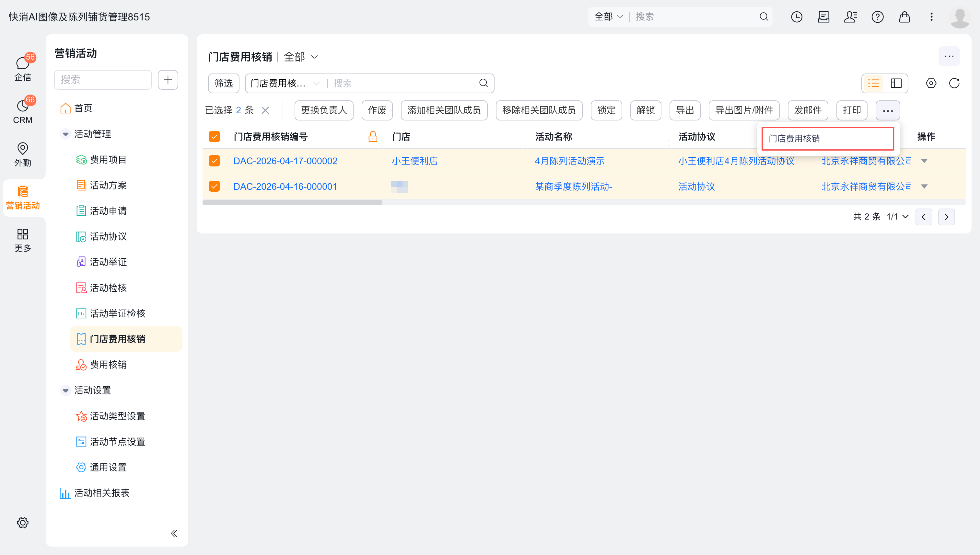Open settings gear in left rail
980x555 pixels.
point(22,523)
